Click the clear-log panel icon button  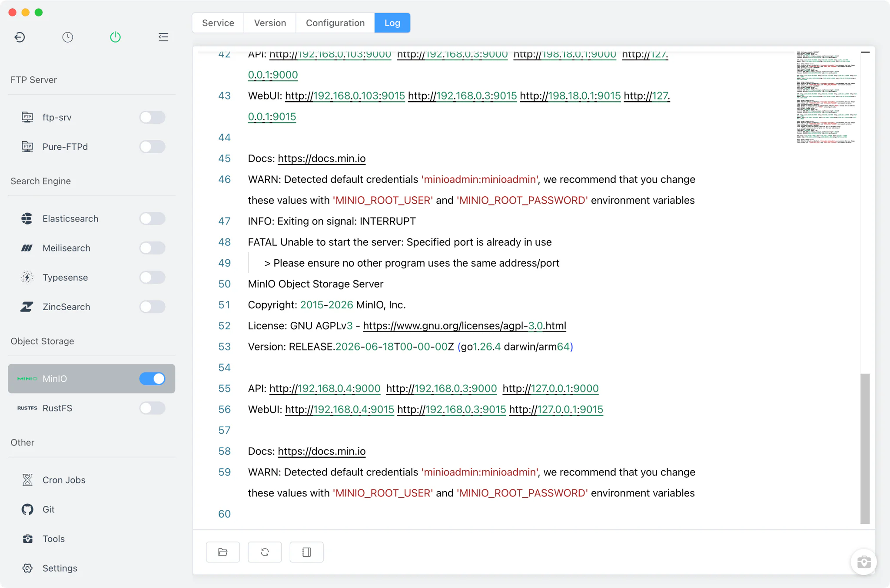click(306, 552)
